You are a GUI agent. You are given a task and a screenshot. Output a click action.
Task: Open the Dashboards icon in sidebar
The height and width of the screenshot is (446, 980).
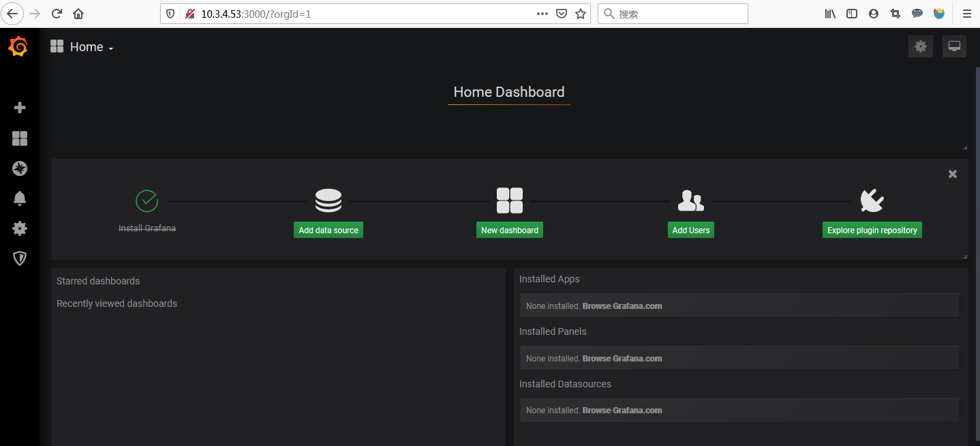(x=20, y=138)
